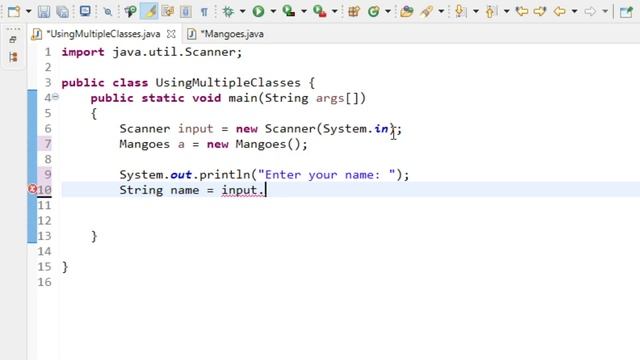Open the New wizard dropdown arrow

pos(29,11)
